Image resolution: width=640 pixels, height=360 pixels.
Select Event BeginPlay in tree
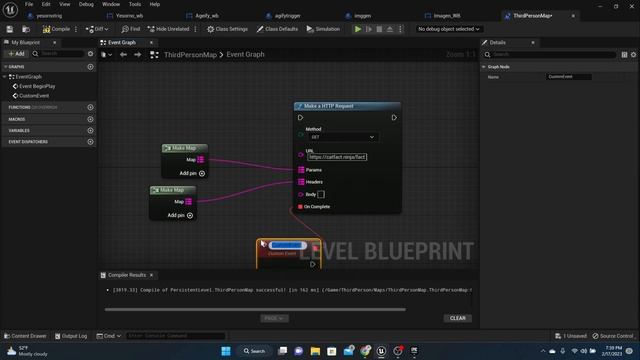pos(37,86)
